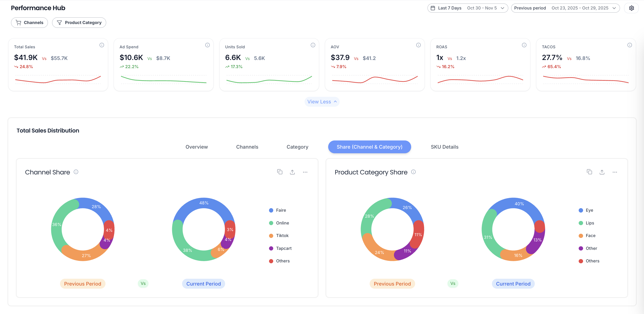Click the Product Category filter button

(x=79, y=22)
